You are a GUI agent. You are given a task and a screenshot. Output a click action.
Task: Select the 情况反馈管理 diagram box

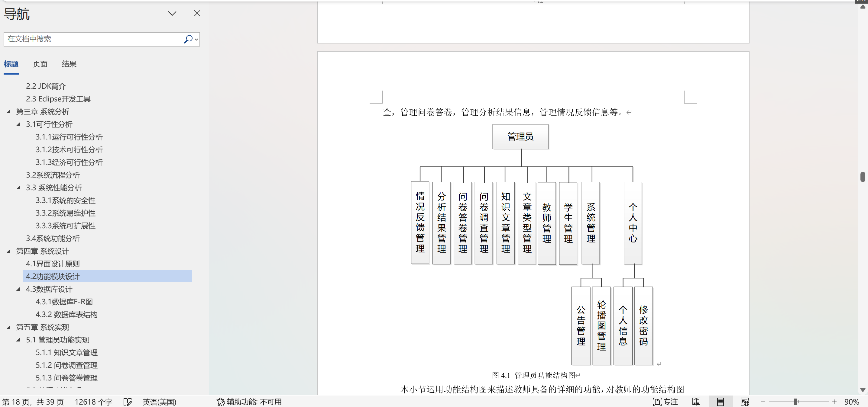point(420,223)
